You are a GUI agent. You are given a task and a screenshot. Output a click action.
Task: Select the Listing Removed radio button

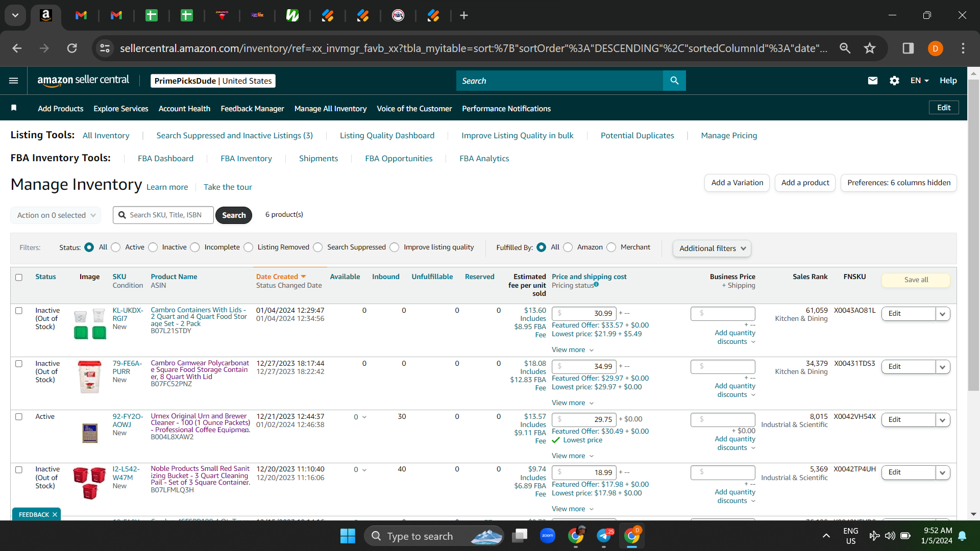[x=249, y=247]
